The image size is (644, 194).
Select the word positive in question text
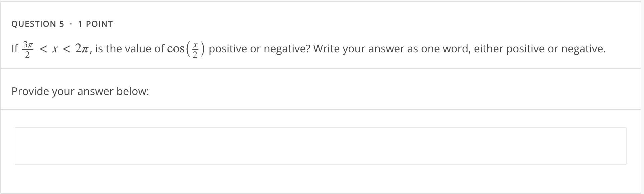click(228, 49)
